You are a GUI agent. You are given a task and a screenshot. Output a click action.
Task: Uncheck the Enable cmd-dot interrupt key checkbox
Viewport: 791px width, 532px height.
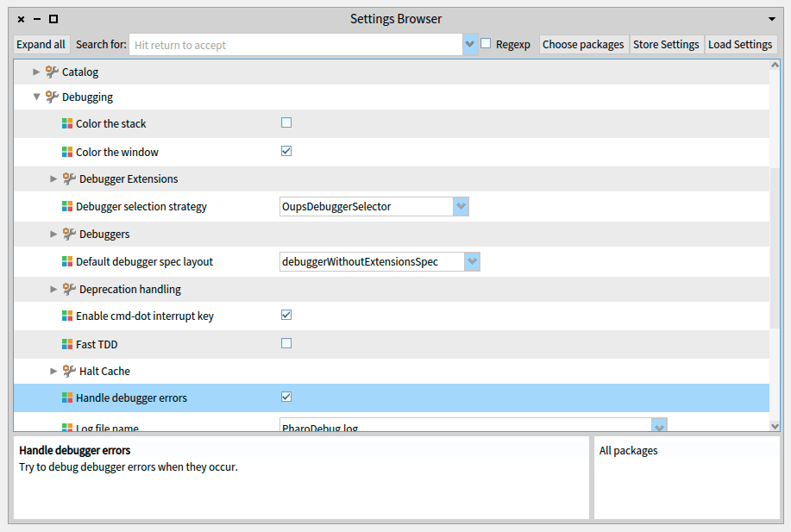pos(286,315)
